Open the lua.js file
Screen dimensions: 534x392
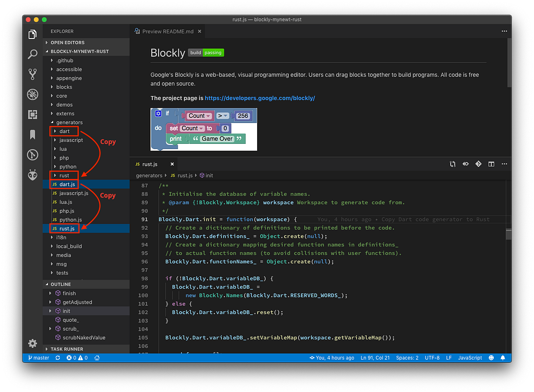click(87, 202)
